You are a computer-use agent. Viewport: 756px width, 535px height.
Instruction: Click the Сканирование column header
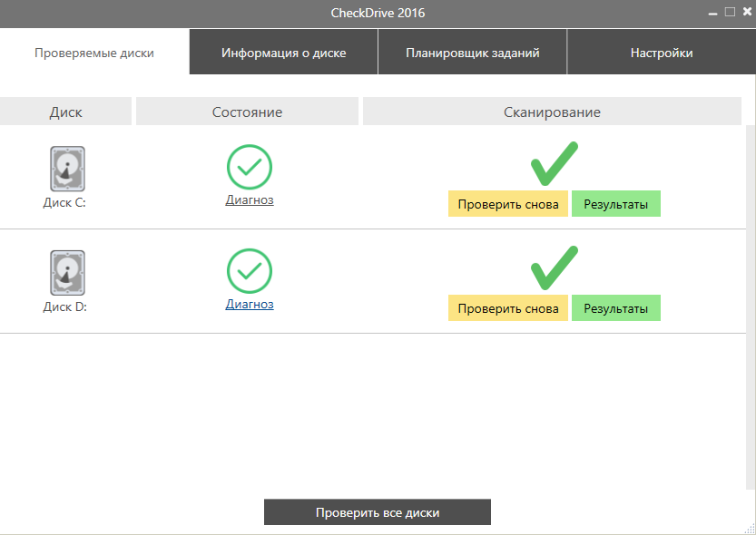tap(552, 110)
